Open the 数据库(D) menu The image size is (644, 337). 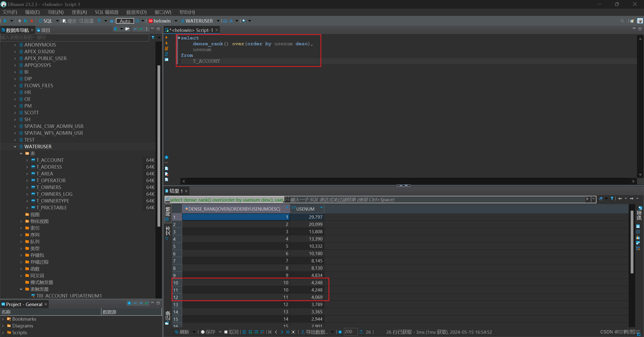136,12
